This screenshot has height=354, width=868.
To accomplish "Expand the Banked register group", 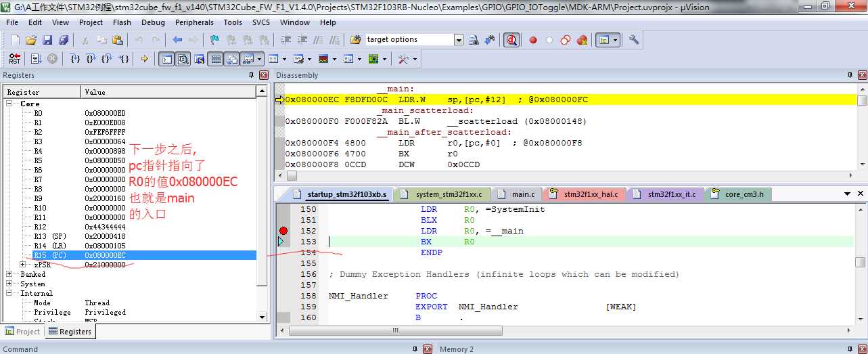I will pos(10,274).
